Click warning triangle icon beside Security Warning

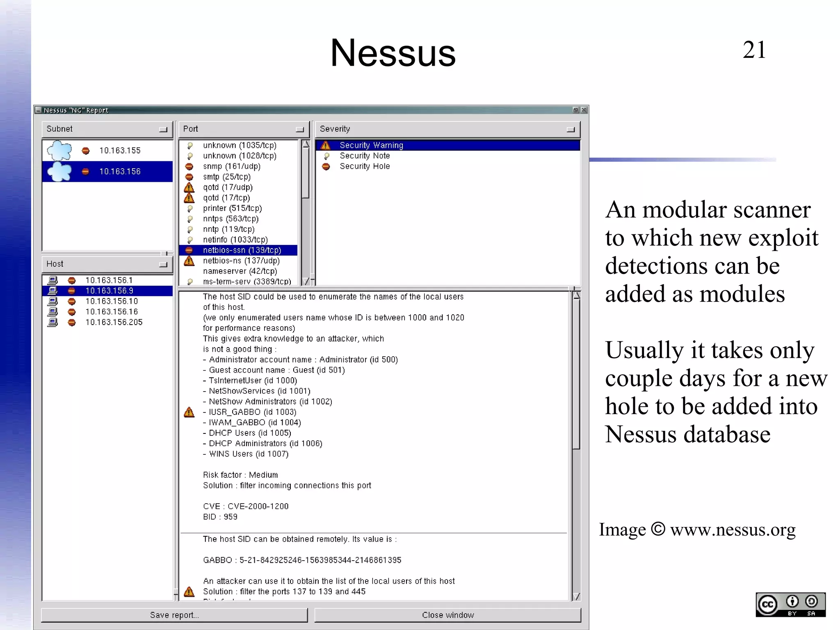click(326, 145)
